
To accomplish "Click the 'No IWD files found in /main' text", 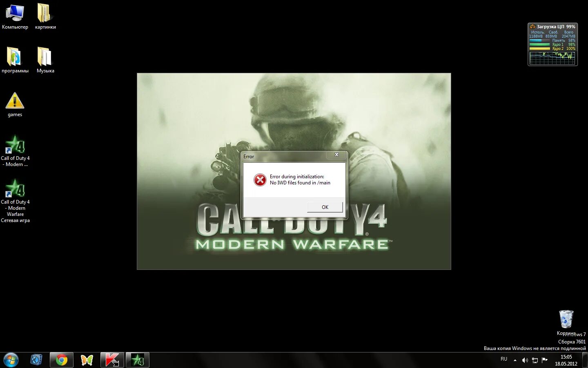I will point(300,183).
